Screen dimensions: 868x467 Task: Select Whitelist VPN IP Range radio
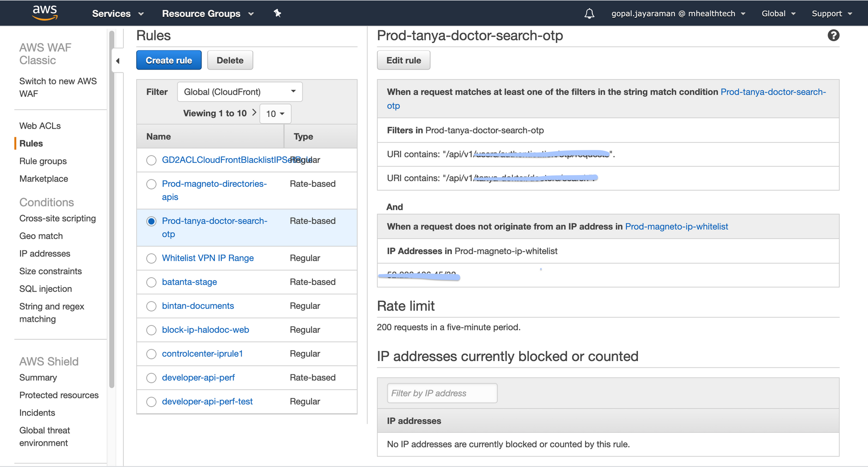click(x=151, y=258)
